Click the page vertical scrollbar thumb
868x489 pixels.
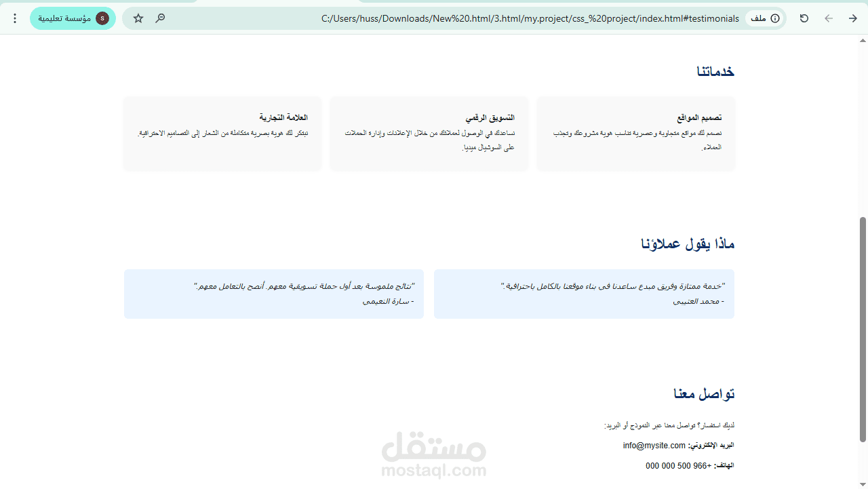point(863,330)
